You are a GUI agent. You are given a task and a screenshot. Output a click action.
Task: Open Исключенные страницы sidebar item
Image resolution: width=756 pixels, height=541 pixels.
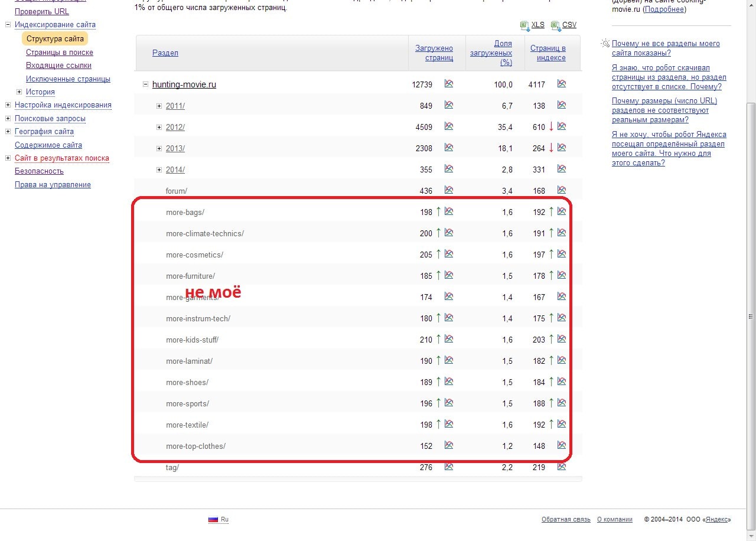tap(68, 79)
